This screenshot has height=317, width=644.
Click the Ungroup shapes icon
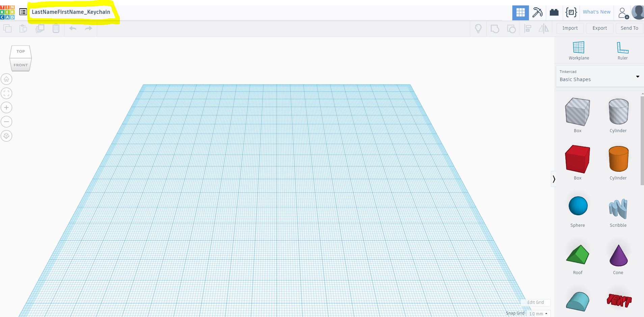(x=511, y=29)
